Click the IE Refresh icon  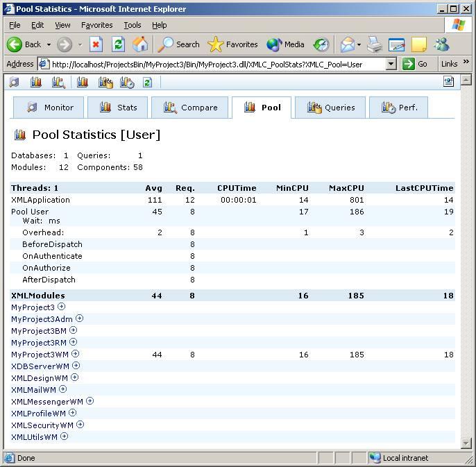click(x=119, y=44)
